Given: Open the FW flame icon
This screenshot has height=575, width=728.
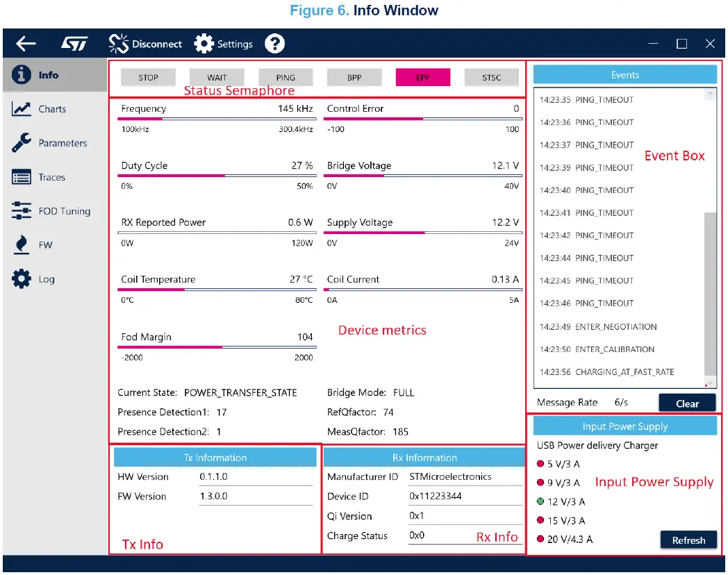Looking at the screenshot, I should click(x=22, y=245).
